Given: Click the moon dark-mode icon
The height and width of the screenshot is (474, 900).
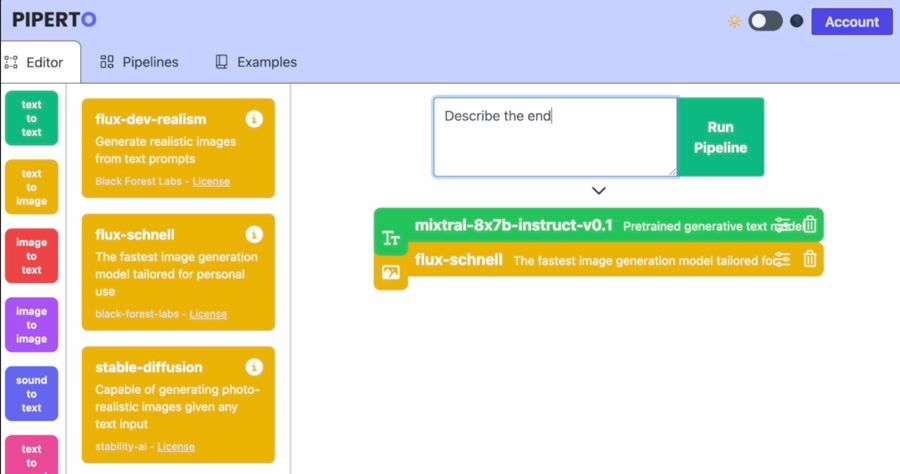Looking at the screenshot, I should tap(796, 21).
